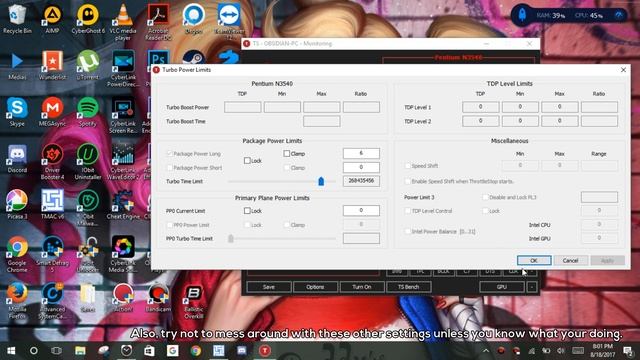Click the Package Power Long value field

point(361,153)
